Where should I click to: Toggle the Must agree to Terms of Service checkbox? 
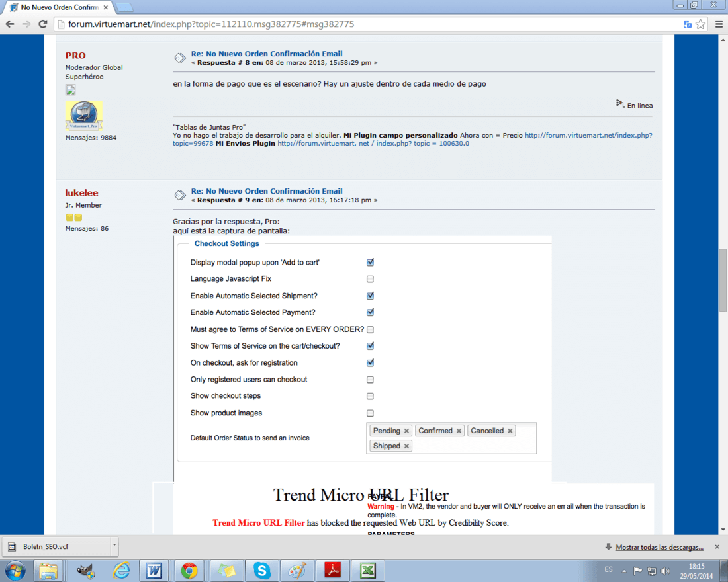370,329
